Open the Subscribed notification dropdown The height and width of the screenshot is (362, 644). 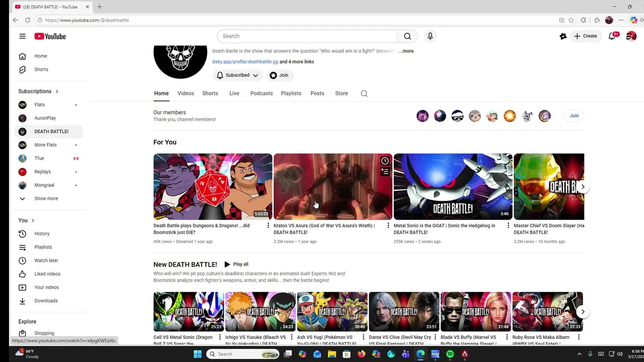pyautogui.click(x=237, y=75)
